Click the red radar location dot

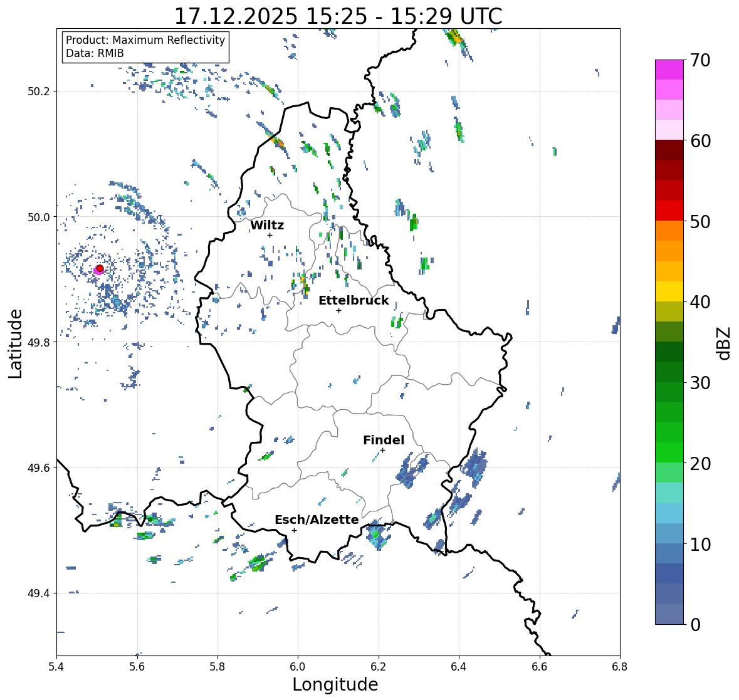[100, 268]
